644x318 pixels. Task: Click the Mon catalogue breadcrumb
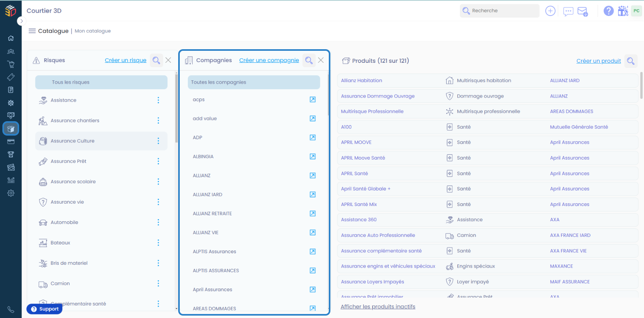coord(93,31)
